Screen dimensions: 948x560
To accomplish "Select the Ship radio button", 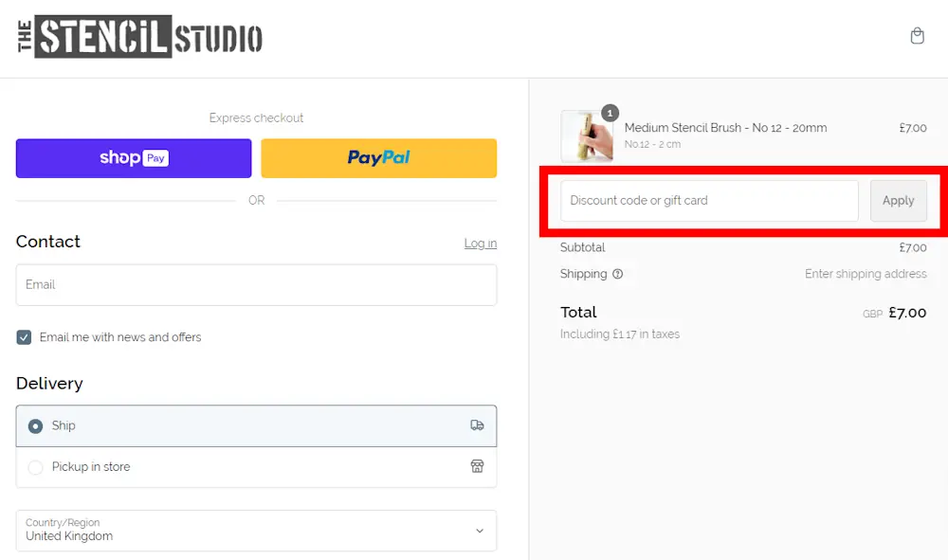I will 33,425.
